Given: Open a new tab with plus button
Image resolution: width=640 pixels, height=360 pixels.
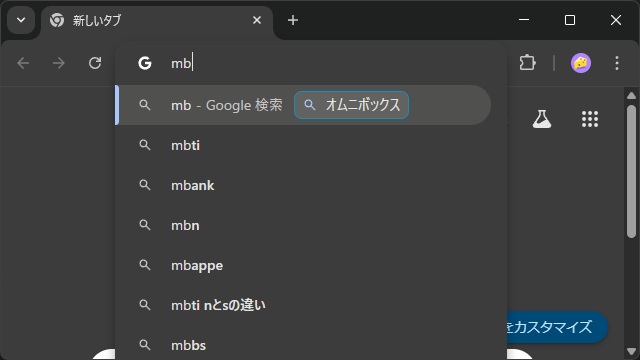Looking at the screenshot, I should coord(293,20).
